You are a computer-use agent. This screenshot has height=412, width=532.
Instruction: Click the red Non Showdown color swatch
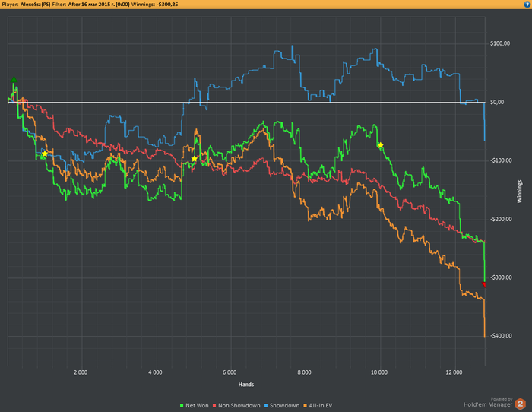click(214, 406)
